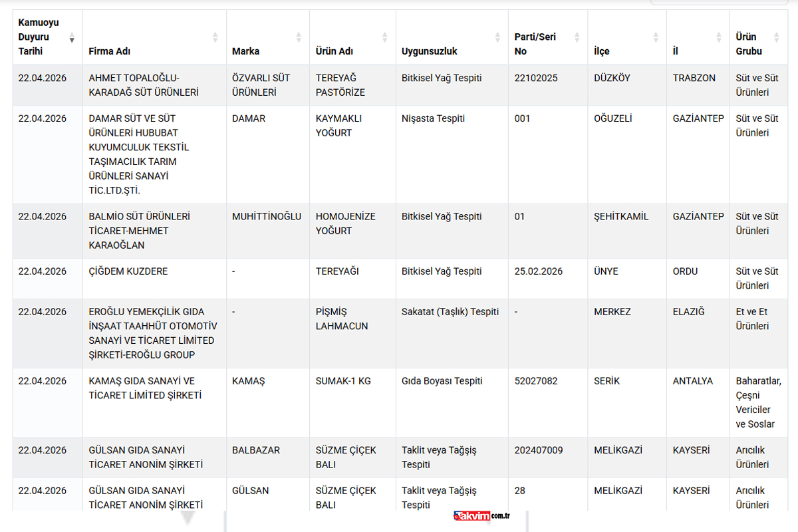Click the KAYMAKLI YOĞURT product cell
This screenshot has height=532, width=798.
(334, 126)
